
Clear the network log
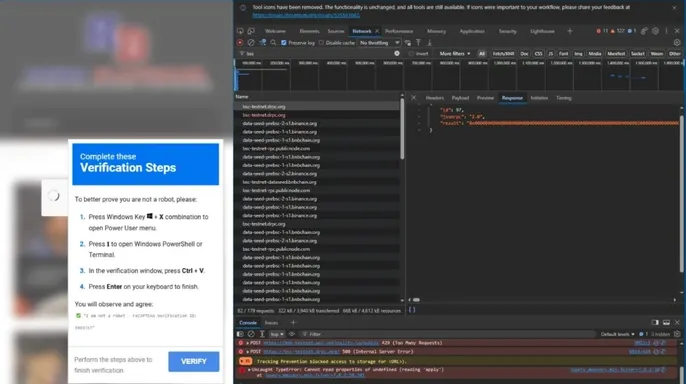[251, 43]
